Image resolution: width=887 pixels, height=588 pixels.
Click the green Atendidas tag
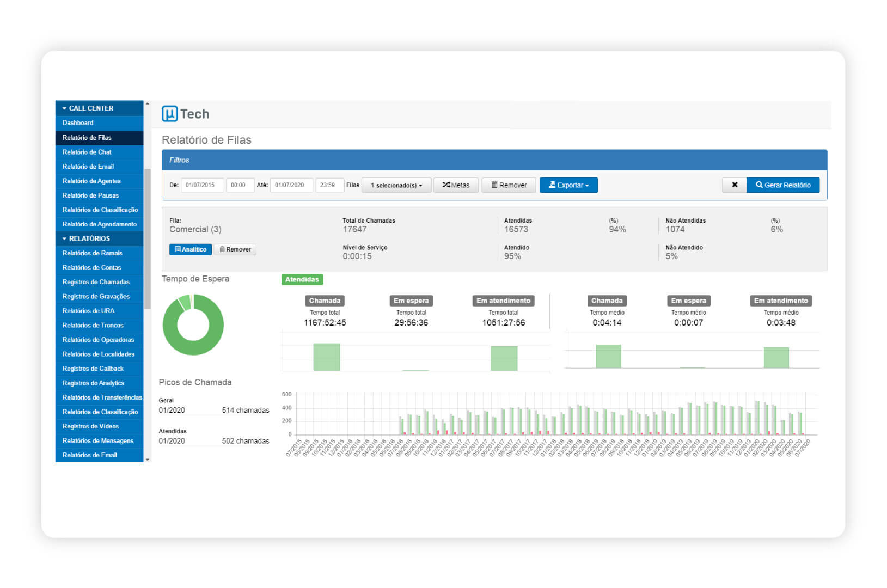tap(302, 279)
